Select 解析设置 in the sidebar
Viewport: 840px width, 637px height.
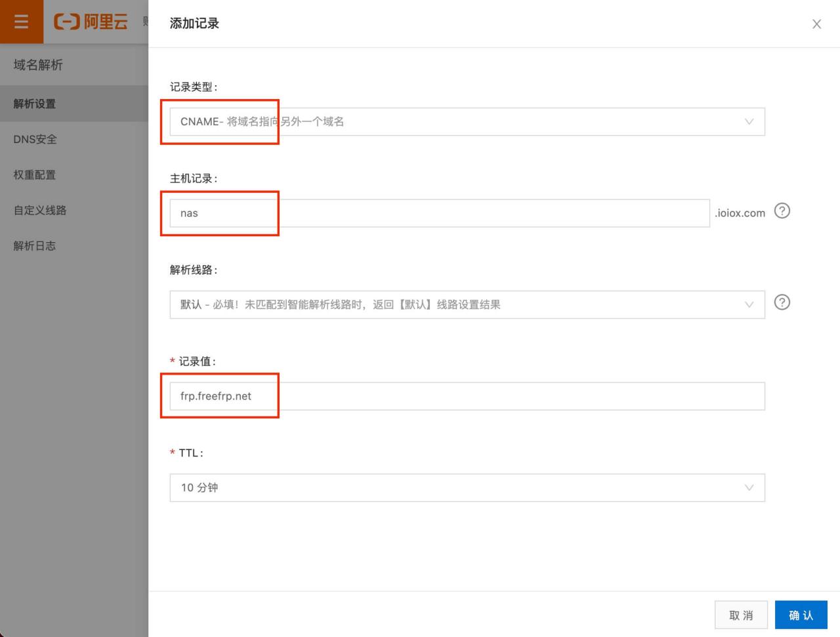click(74, 104)
